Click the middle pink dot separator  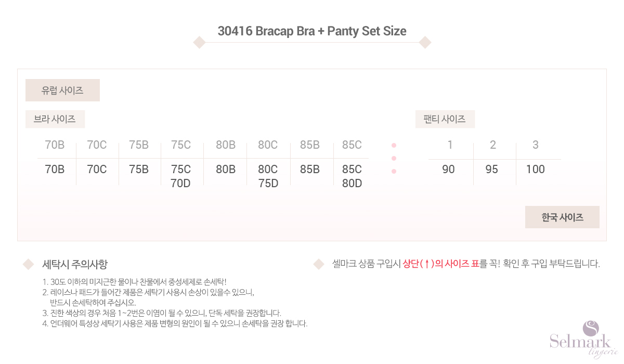click(394, 158)
